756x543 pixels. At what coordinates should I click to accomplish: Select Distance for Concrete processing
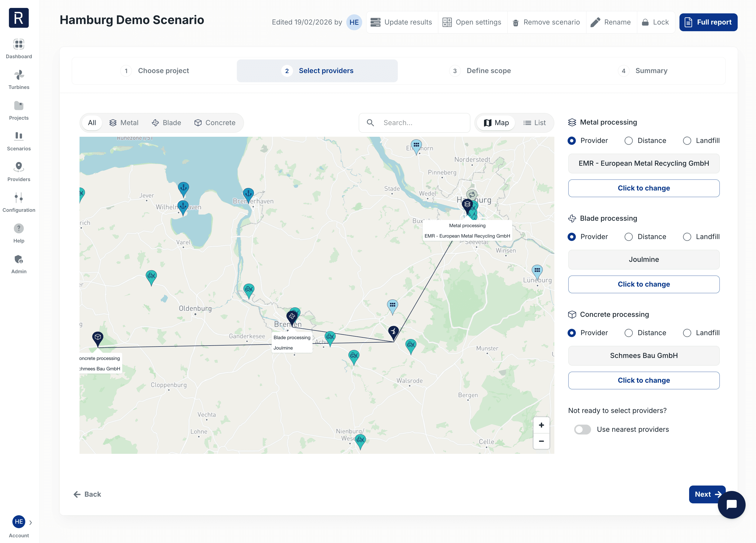629,333
